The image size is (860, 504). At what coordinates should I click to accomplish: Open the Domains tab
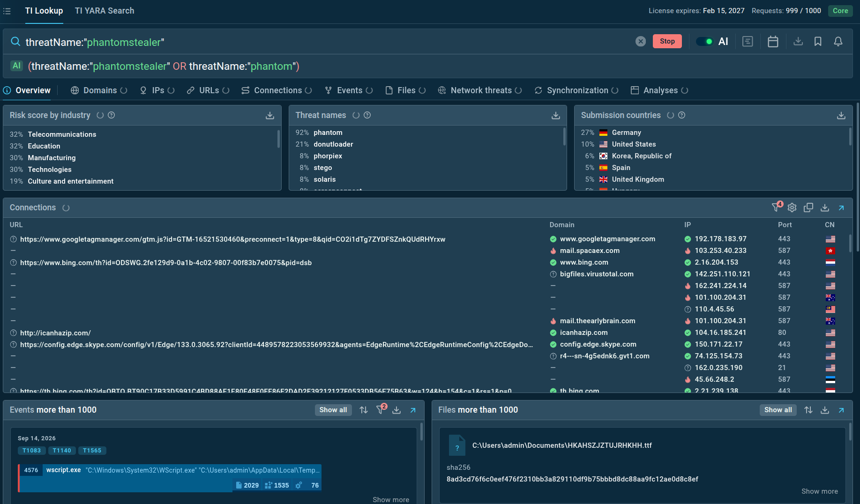(x=99, y=90)
